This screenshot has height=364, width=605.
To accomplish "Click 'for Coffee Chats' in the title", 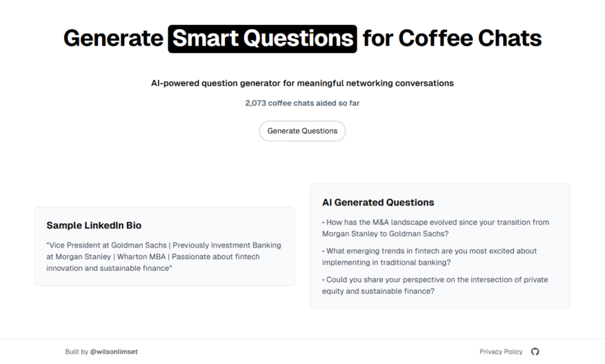I will tap(453, 39).
